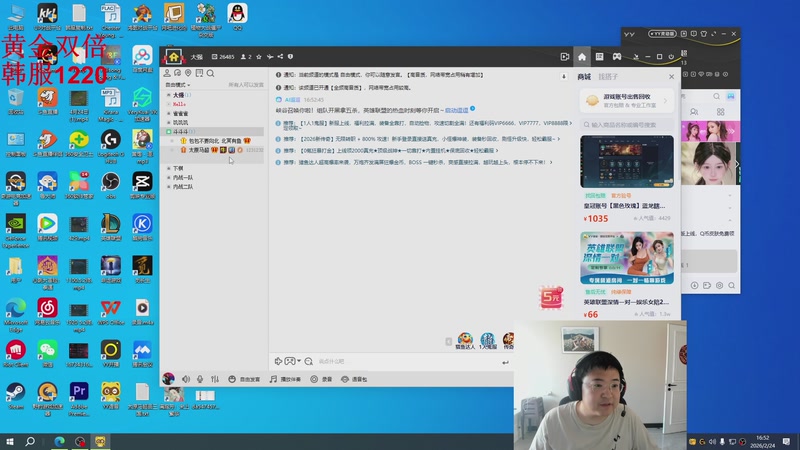The height and width of the screenshot is (450, 800).
Task: Click the notice board icon above channel list
Action: (x=199, y=73)
